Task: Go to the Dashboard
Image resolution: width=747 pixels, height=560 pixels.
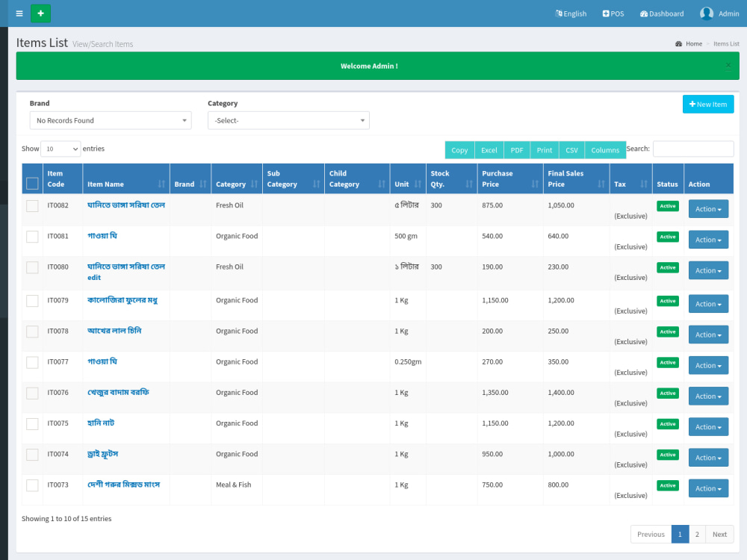Action: tap(662, 13)
